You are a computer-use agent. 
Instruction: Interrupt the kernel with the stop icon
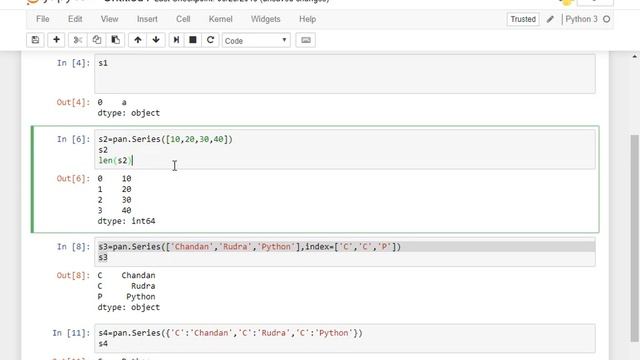click(193, 40)
